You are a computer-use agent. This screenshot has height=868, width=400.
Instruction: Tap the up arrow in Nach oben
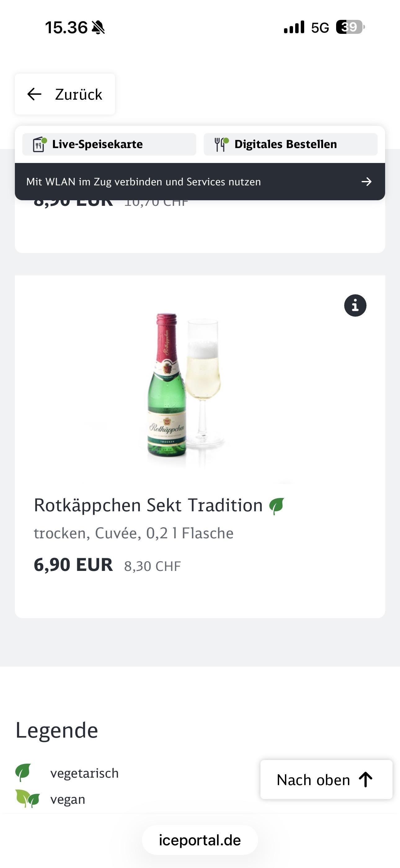tap(366, 780)
